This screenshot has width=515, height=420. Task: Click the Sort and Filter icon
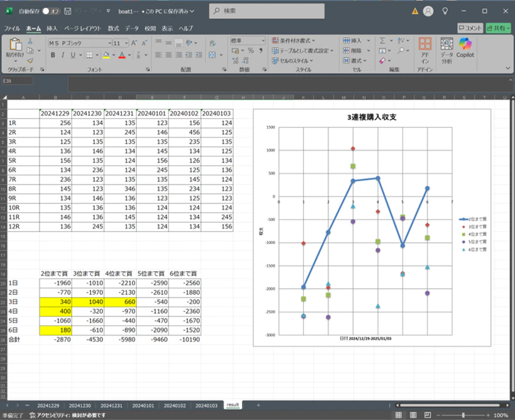[401, 40]
